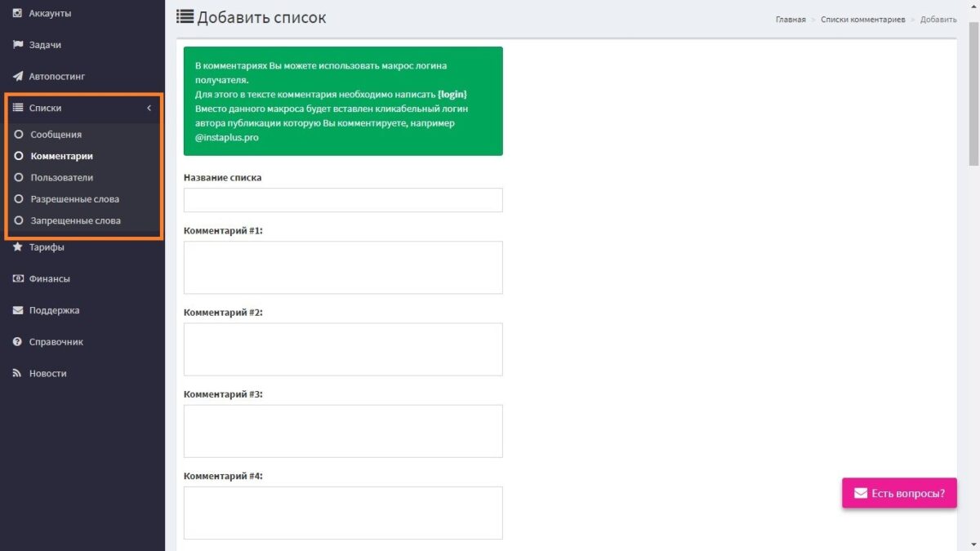Click the circle bullet beside Запрещенные слова
The height and width of the screenshot is (551, 980).
19,220
